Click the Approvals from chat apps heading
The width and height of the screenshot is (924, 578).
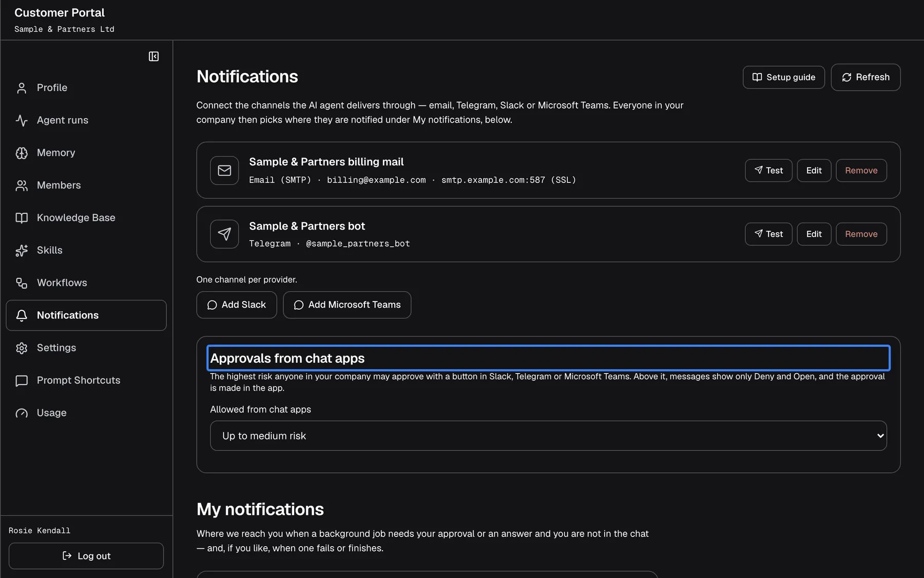548,358
